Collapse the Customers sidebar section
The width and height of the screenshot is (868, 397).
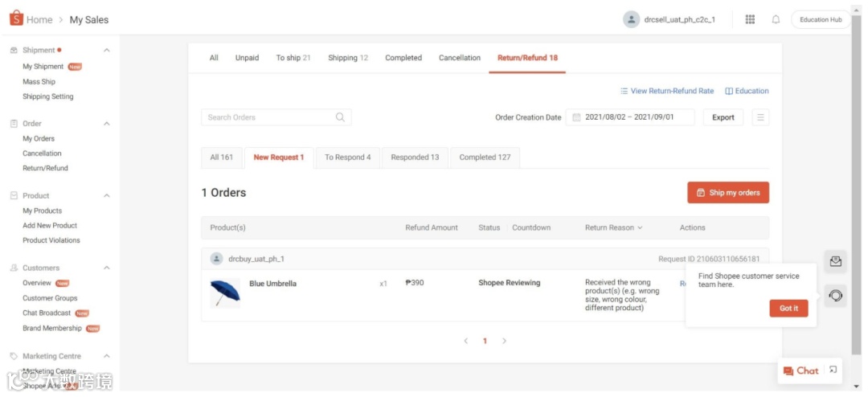coord(107,268)
